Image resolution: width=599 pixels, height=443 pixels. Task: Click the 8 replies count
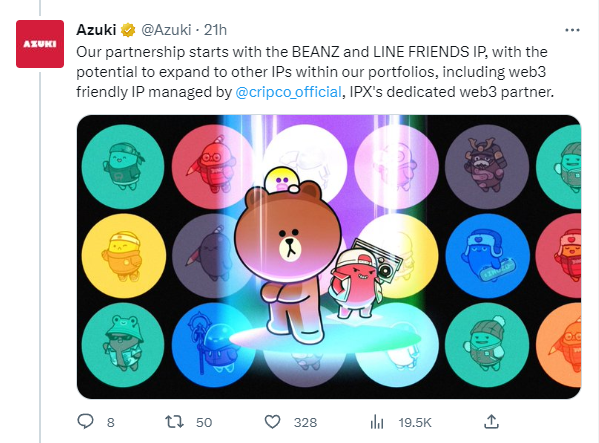coord(111,422)
